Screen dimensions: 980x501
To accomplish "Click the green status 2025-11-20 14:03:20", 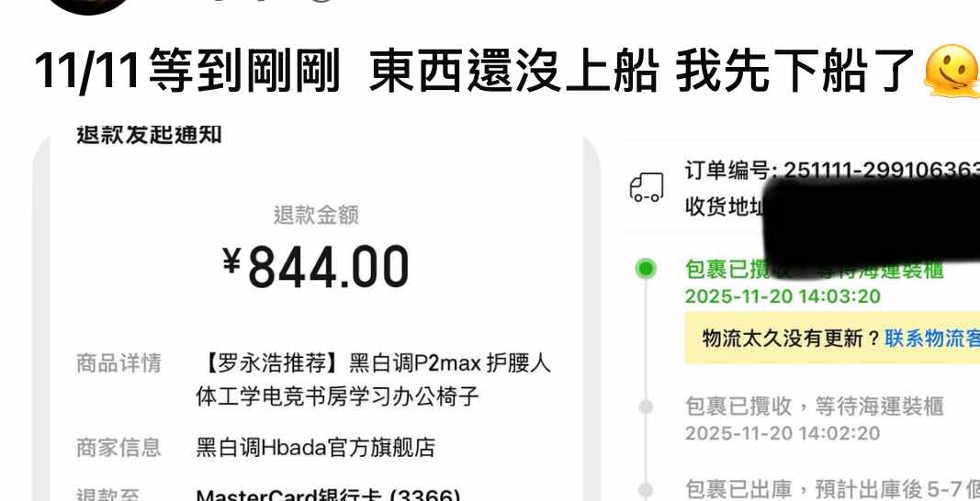I will coord(783,296).
